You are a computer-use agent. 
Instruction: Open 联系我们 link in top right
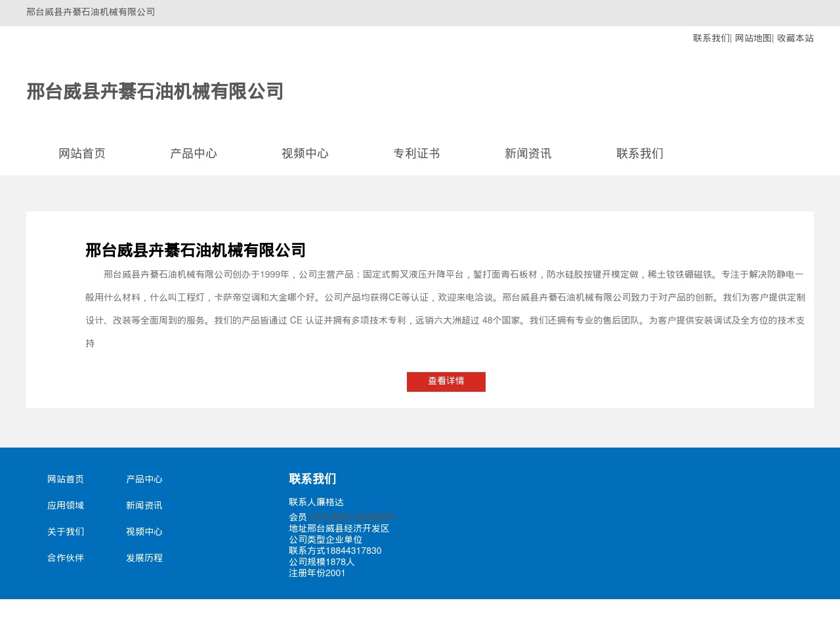(711, 38)
